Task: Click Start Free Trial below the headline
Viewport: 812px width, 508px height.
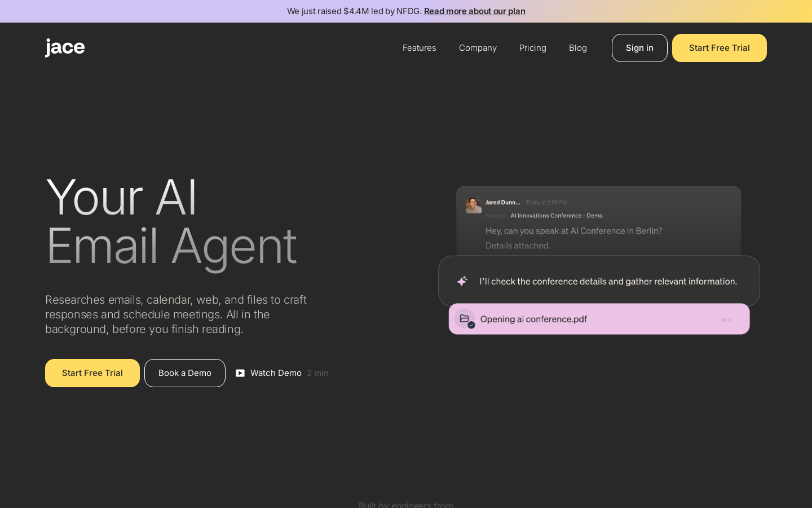Action: pyautogui.click(x=92, y=373)
